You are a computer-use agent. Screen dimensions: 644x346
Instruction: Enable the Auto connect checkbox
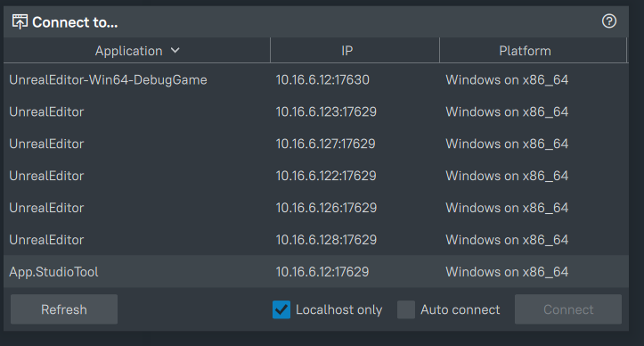pyautogui.click(x=406, y=309)
